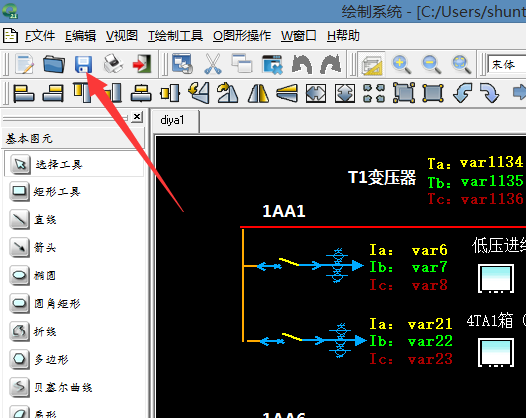Click the panel symbol under 4TA1箱

(x=496, y=353)
